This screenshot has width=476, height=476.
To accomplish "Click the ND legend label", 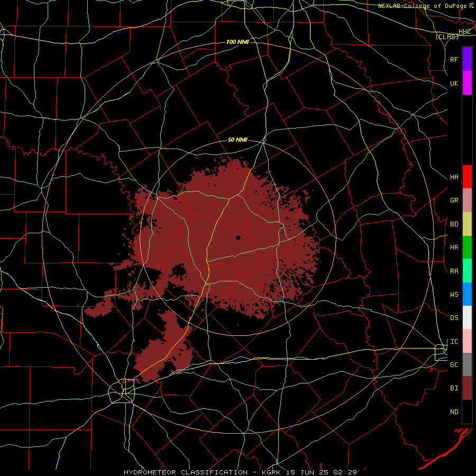I will 454,412.
